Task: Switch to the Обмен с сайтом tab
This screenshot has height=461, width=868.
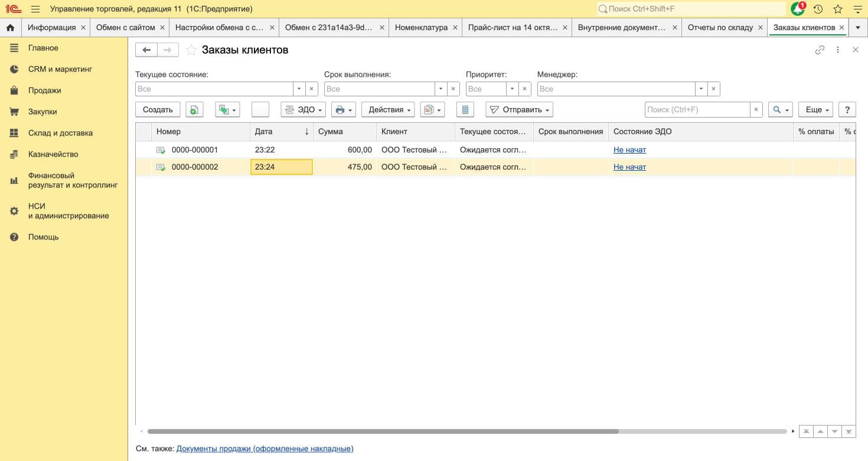Action: coord(125,27)
